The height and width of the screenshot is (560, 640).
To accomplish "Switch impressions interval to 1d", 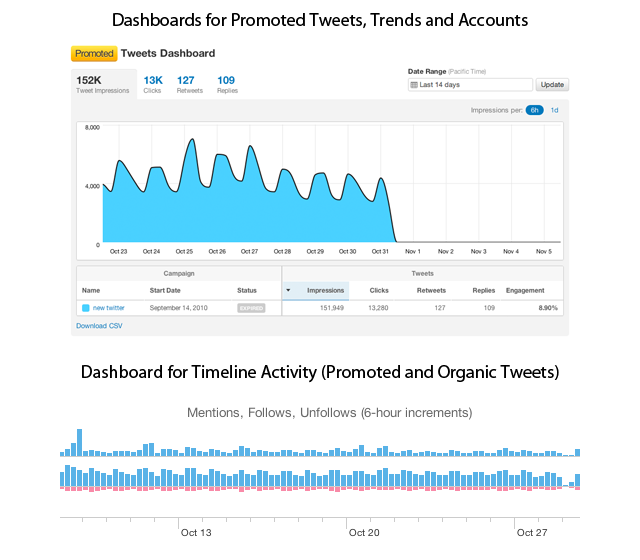I will pyautogui.click(x=554, y=110).
